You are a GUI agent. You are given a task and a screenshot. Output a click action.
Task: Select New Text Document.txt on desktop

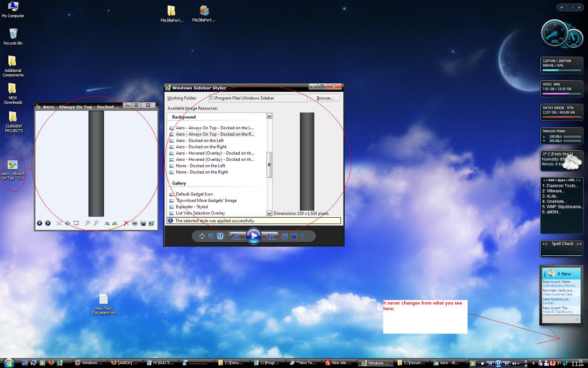104,304
